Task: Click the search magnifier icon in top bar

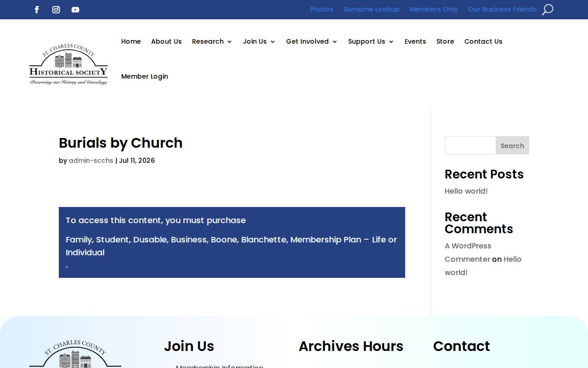Action: (547, 10)
